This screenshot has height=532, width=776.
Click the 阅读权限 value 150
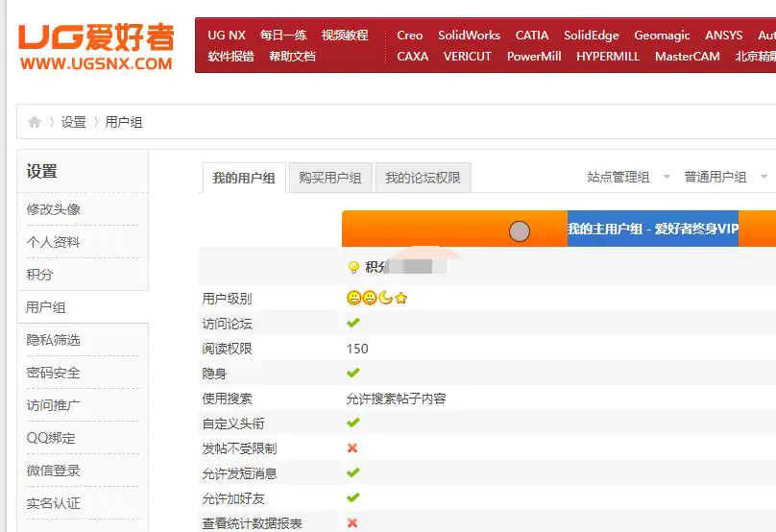click(357, 349)
